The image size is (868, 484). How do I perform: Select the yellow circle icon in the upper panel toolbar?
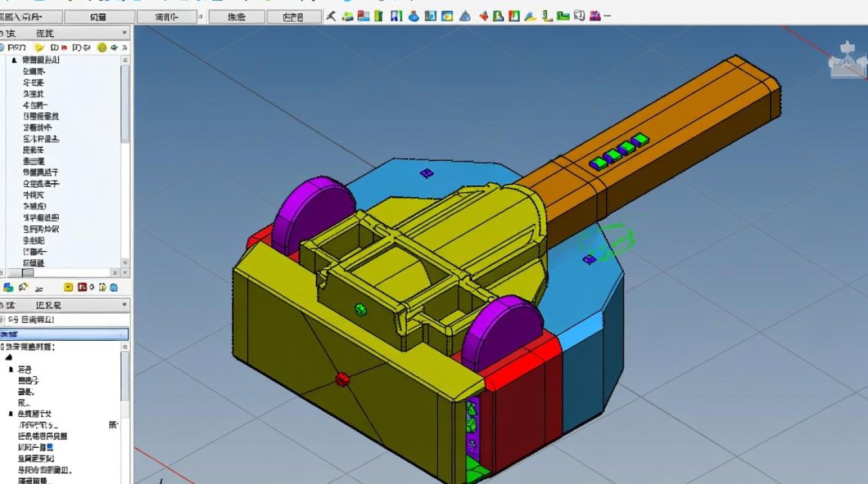(x=101, y=47)
